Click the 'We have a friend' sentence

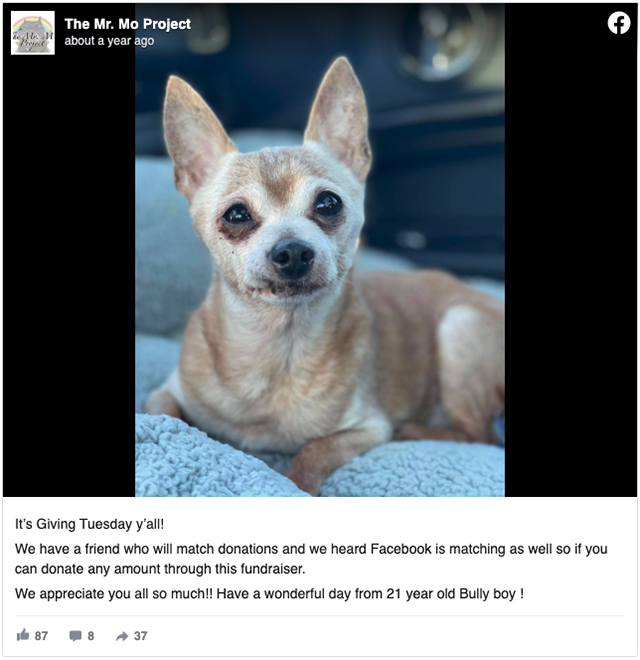coord(311,559)
